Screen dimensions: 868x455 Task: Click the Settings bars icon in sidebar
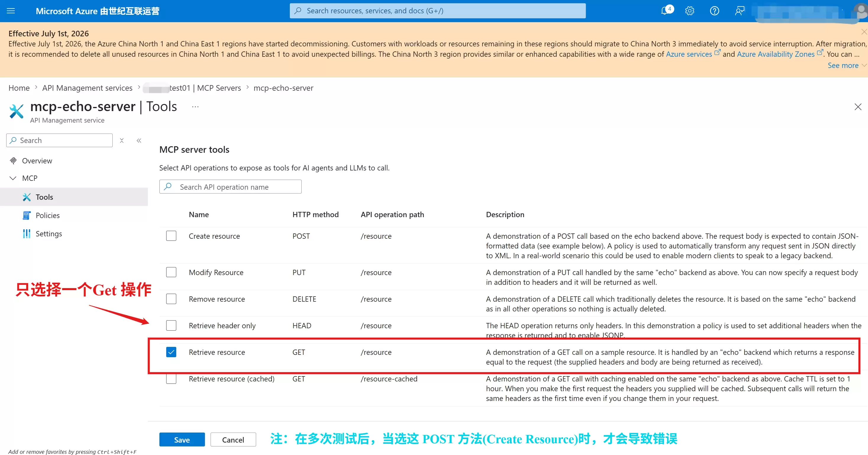click(27, 234)
